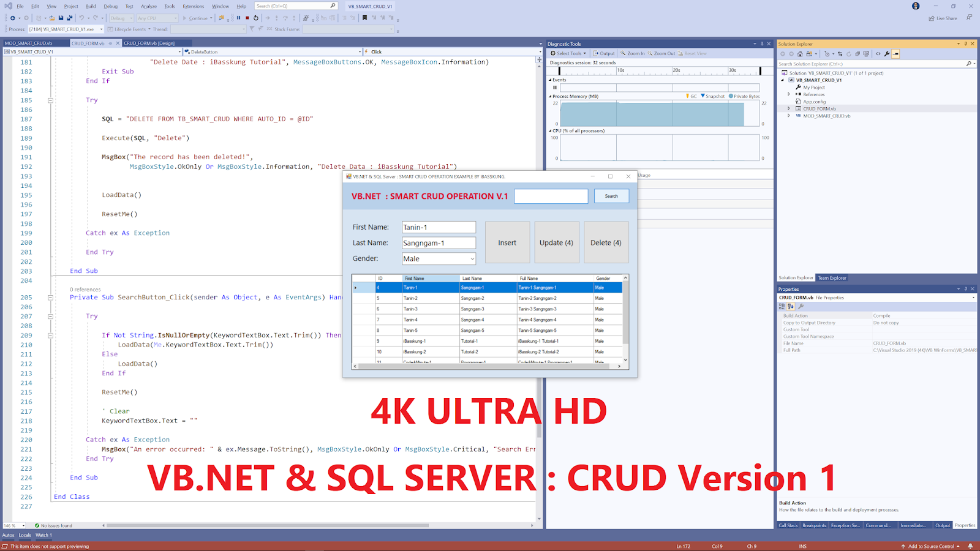
Task: Click the Save All icon in toolbar
Action: pyautogui.click(x=69, y=18)
